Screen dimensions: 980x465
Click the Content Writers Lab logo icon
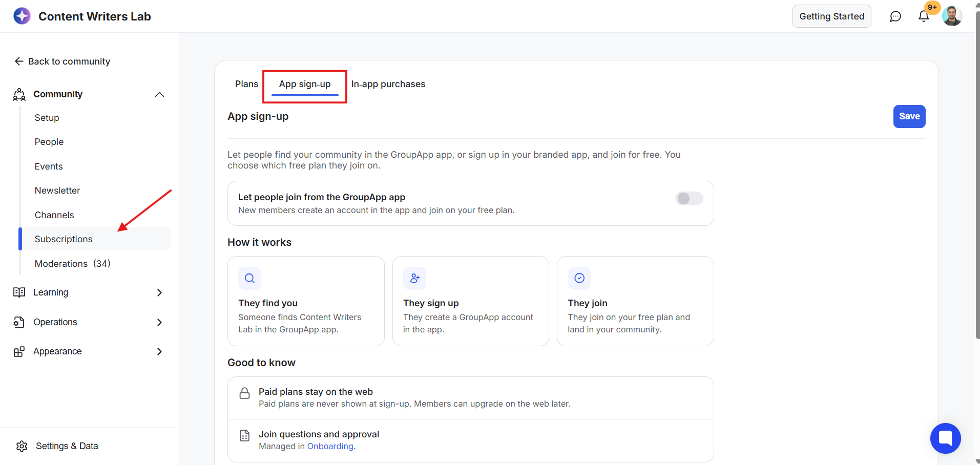(x=22, y=16)
